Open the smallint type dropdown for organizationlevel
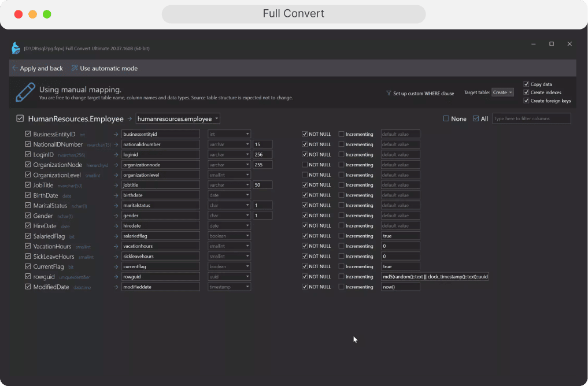 click(x=229, y=175)
